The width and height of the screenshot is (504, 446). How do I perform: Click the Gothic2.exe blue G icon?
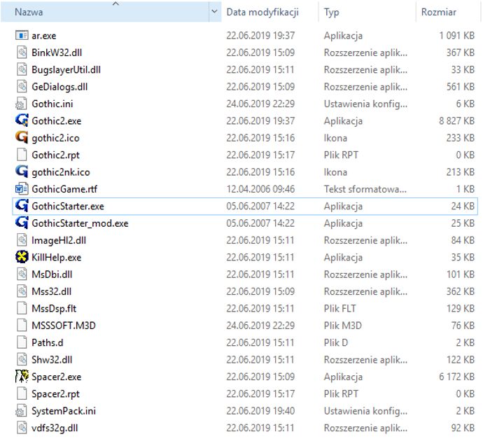(x=22, y=120)
